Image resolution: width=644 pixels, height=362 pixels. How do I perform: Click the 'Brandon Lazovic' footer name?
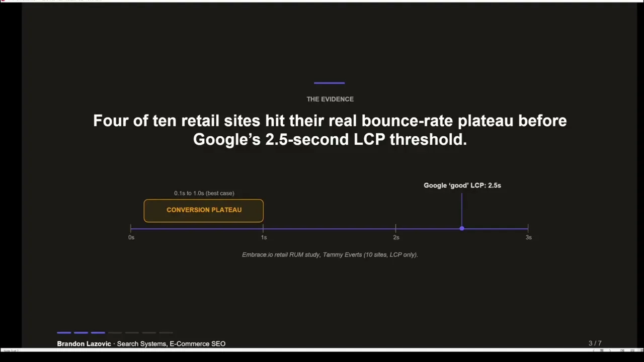click(84, 344)
